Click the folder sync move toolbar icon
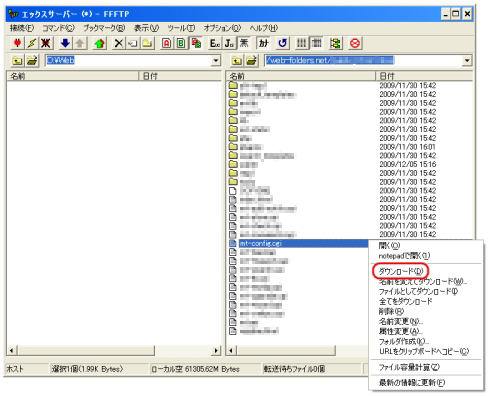This screenshot has width=500, height=396. coord(336,43)
